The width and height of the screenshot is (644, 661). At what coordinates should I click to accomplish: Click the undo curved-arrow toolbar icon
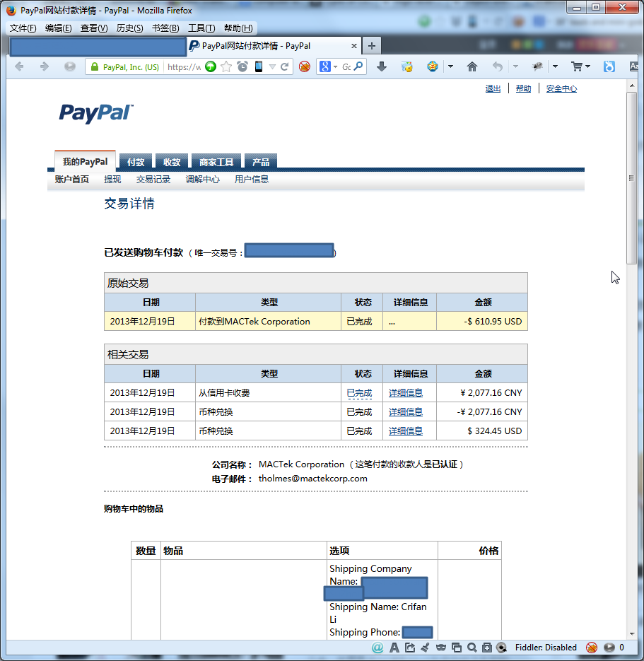point(498,66)
